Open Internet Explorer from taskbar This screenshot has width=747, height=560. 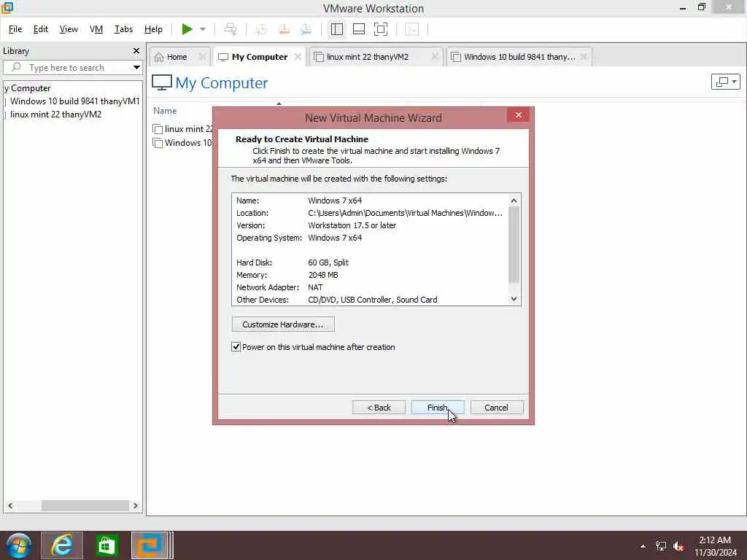pyautogui.click(x=62, y=545)
